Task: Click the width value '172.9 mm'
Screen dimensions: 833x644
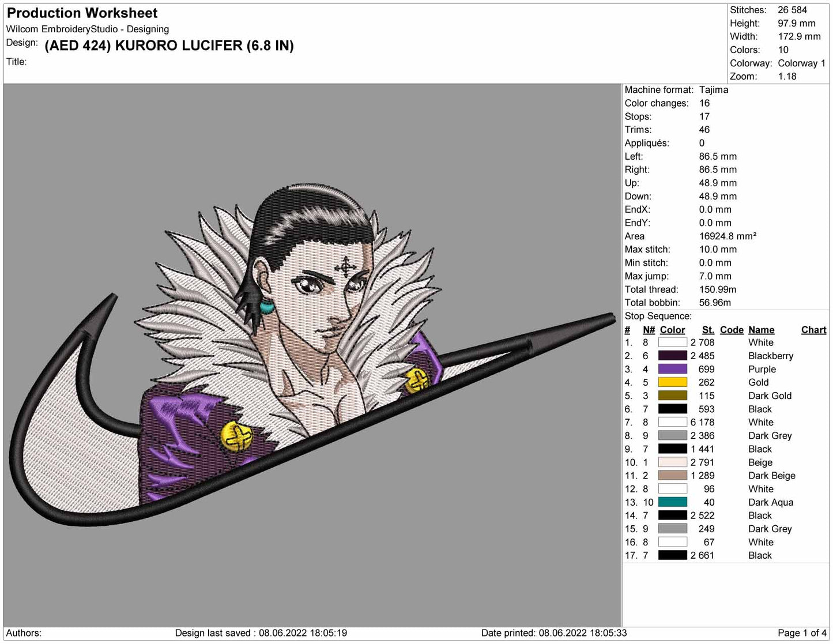Action: coord(799,36)
